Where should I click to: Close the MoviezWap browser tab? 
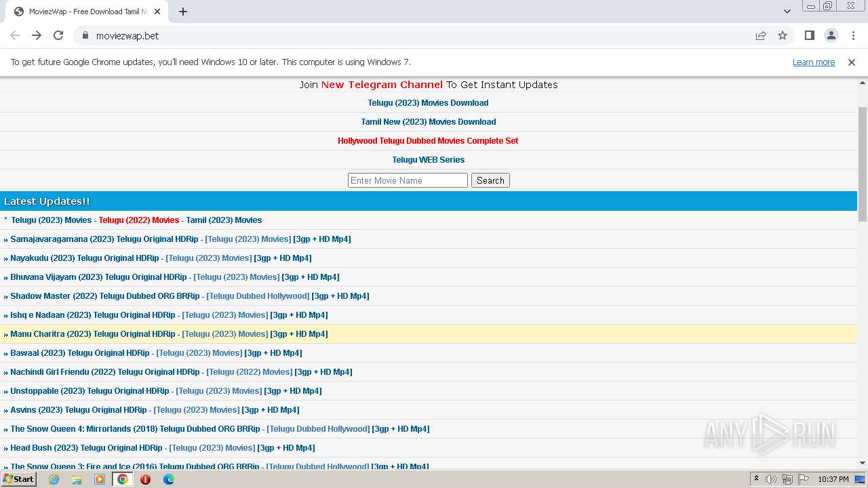click(157, 12)
